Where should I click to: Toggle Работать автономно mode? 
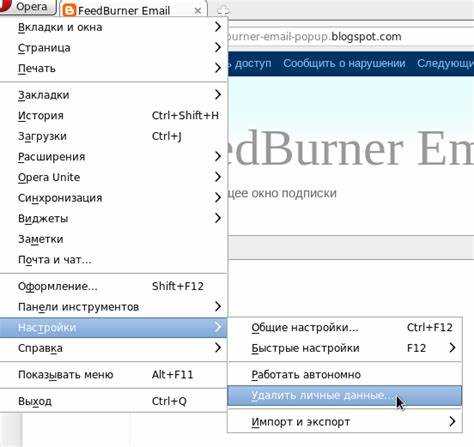[345, 375]
